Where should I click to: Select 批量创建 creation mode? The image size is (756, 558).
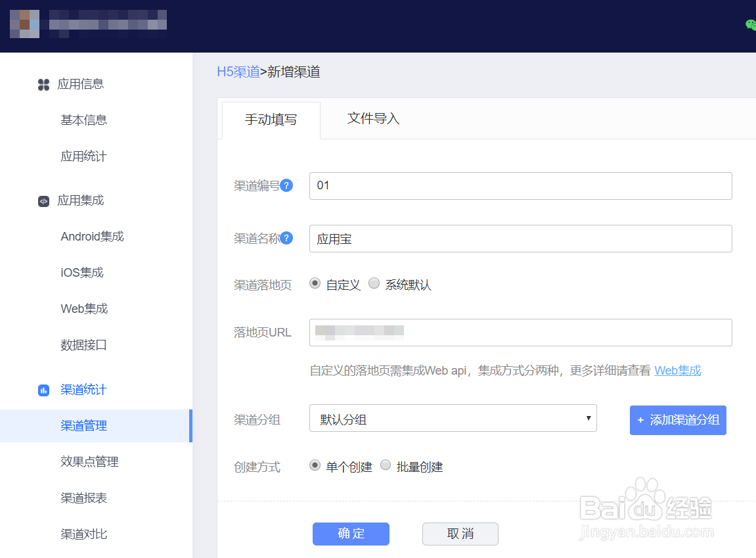click(386, 465)
